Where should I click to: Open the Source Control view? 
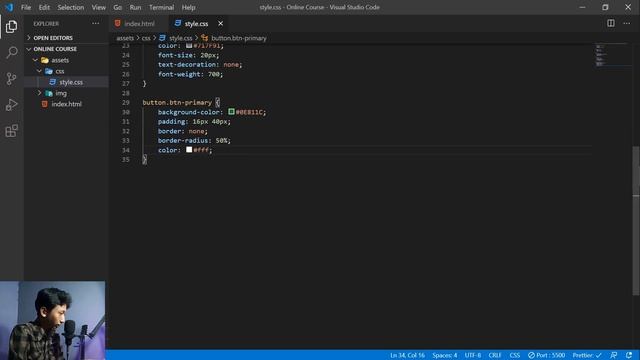pyautogui.click(x=11, y=78)
